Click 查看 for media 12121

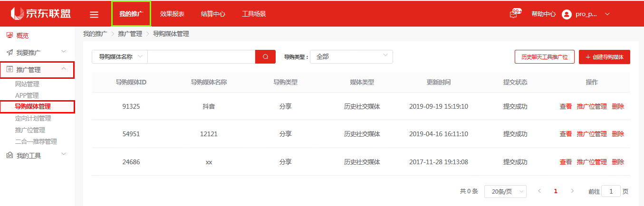tap(566, 134)
